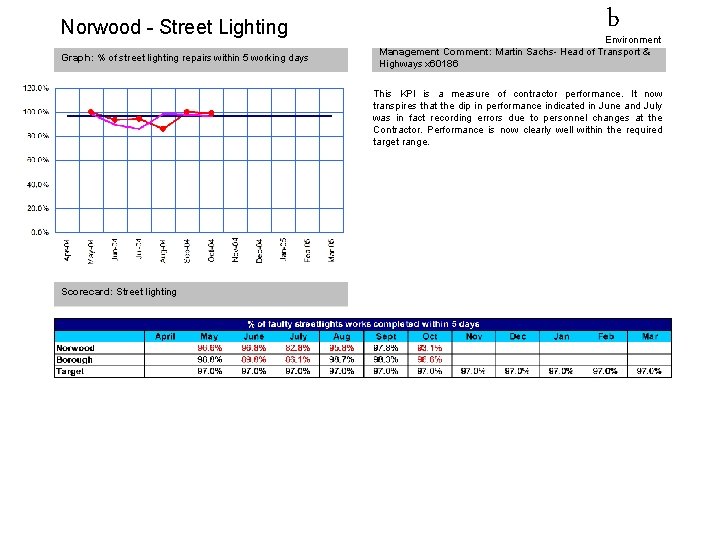Click the red data point at October on the graph
This screenshot has height=540, width=720.
tap(211, 112)
